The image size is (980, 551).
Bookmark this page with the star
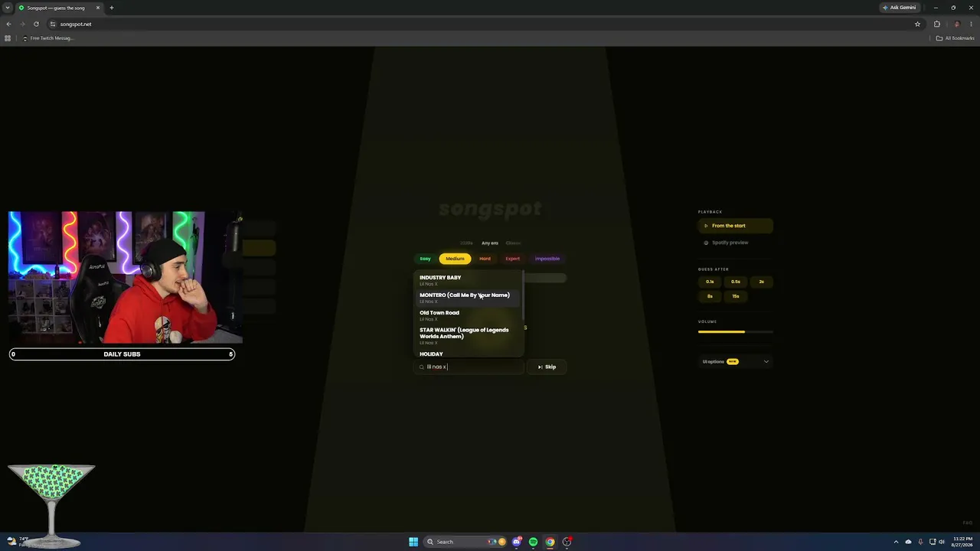(917, 24)
